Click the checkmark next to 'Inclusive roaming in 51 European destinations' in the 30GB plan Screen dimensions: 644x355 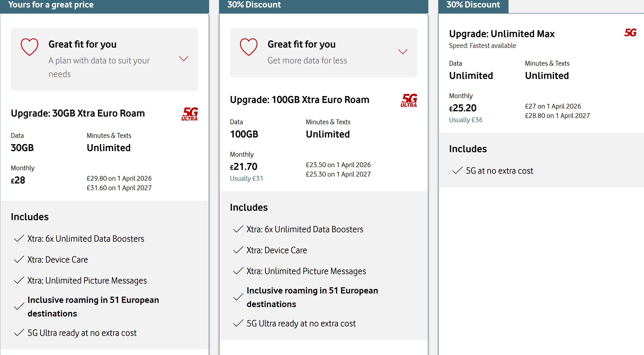click(19, 306)
